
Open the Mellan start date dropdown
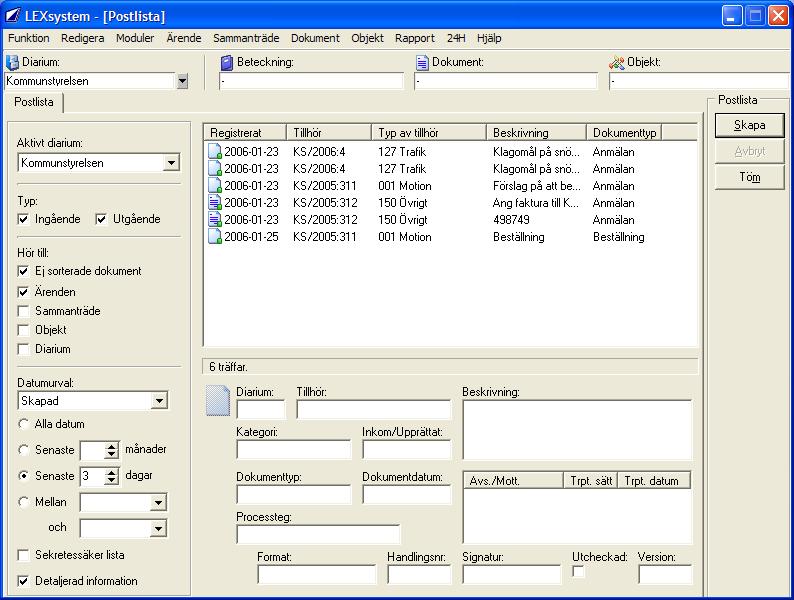coord(158,503)
